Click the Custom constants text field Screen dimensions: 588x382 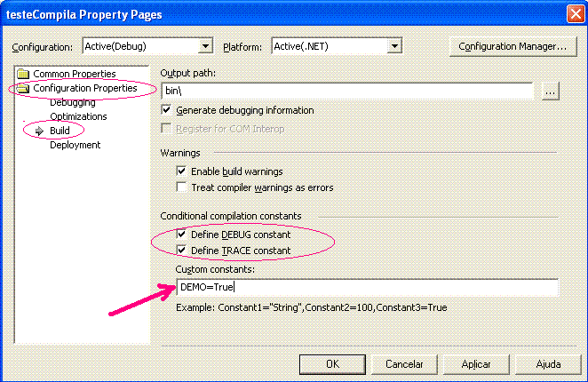click(368, 287)
